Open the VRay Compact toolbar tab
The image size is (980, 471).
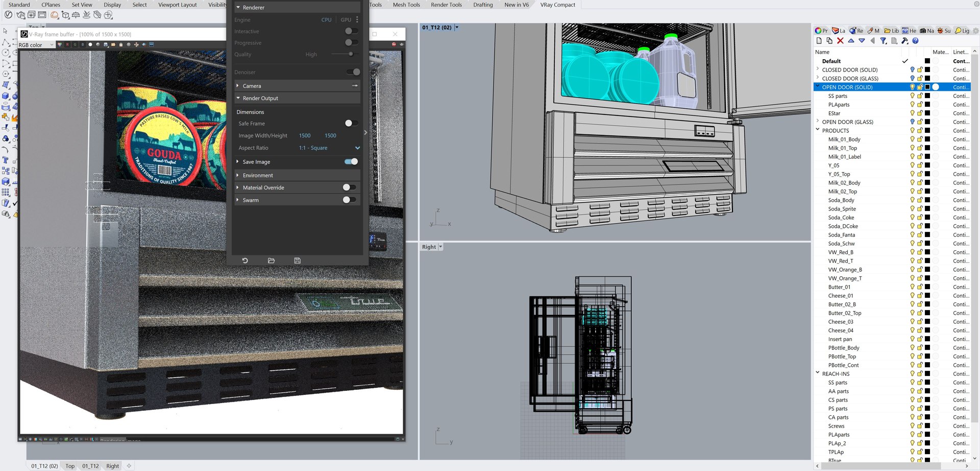[557, 5]
